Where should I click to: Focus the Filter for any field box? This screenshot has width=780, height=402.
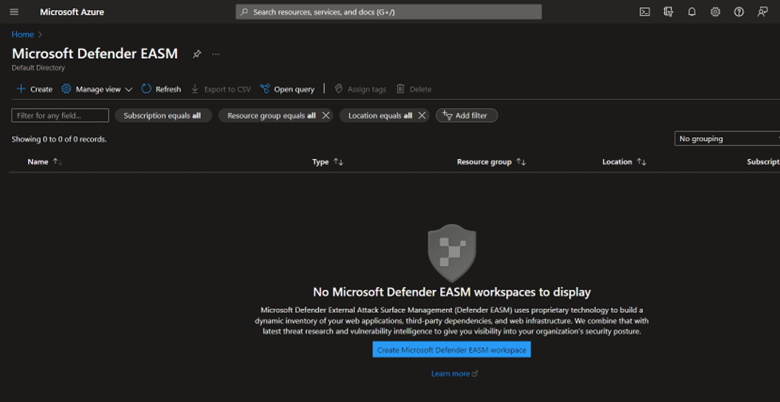[x=60, y=115]
